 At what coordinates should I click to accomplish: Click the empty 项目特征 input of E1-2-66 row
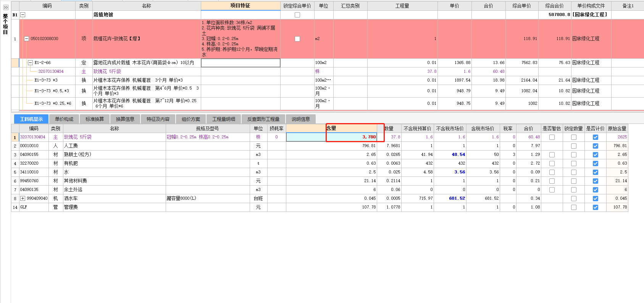(240, 63)
